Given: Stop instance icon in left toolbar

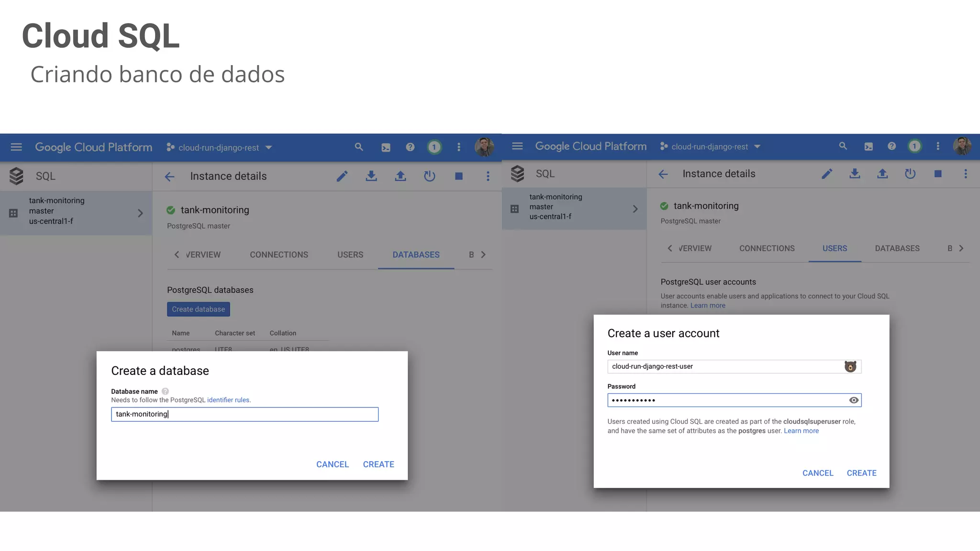Looking at the screenshot, I should click(459, 176).
